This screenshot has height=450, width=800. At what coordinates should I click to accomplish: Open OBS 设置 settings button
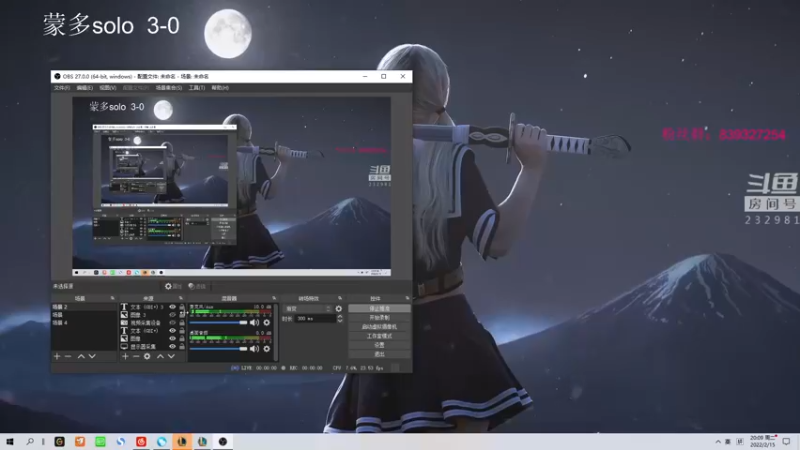[x=379, y=345]
